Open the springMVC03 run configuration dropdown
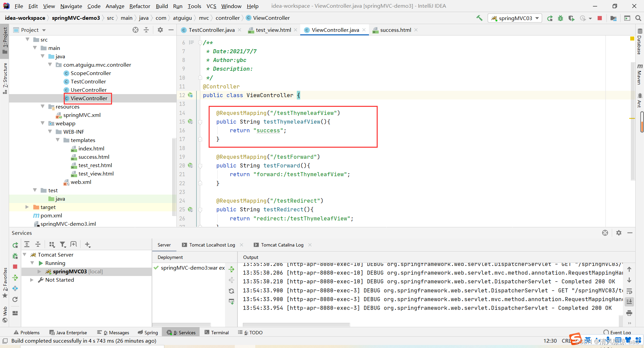 tap(515, 18)
